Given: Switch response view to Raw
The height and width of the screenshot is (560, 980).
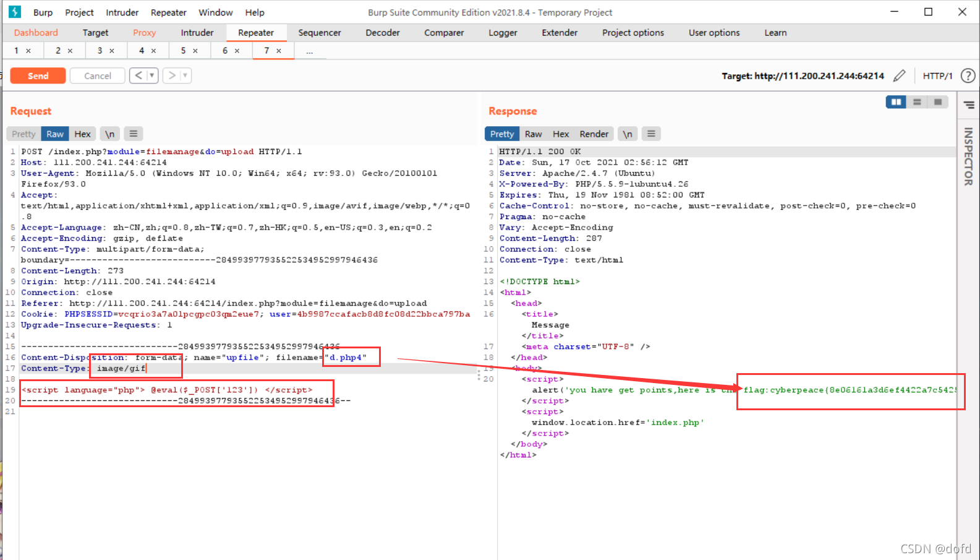Looking at the screenshot, I should coord(534,134).
